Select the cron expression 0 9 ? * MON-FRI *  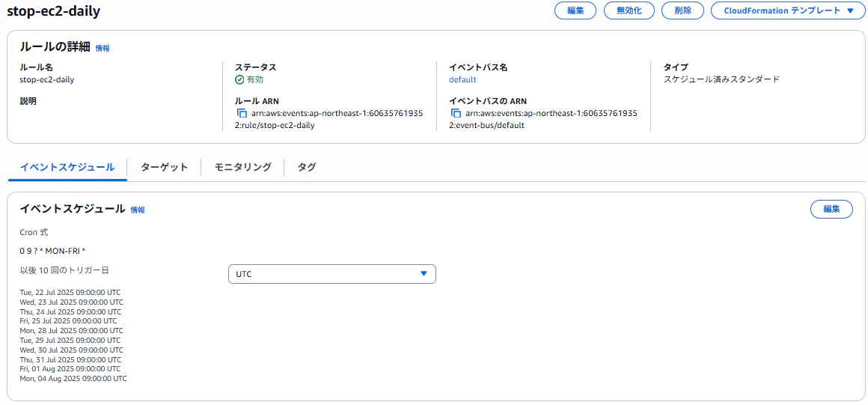point(52,251)
